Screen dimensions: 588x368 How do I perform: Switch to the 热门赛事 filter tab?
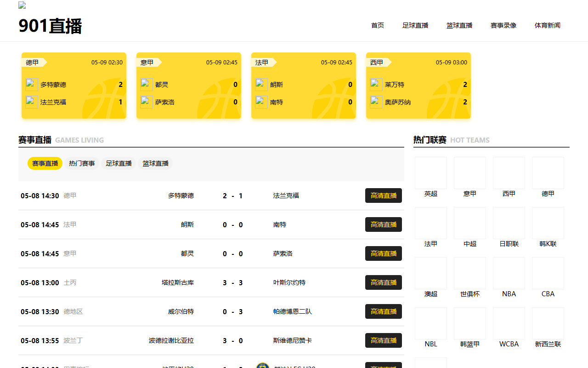pos(82,163)
